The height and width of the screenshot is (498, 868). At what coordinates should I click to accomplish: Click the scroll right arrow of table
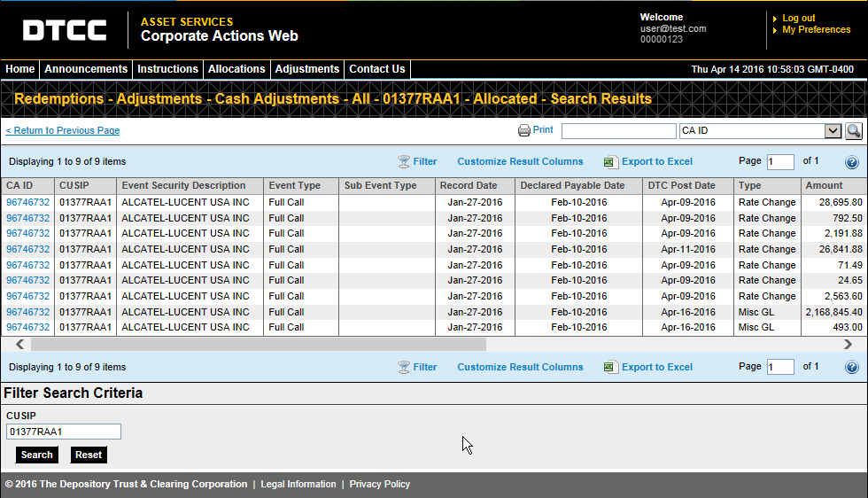tap(849, 345)
